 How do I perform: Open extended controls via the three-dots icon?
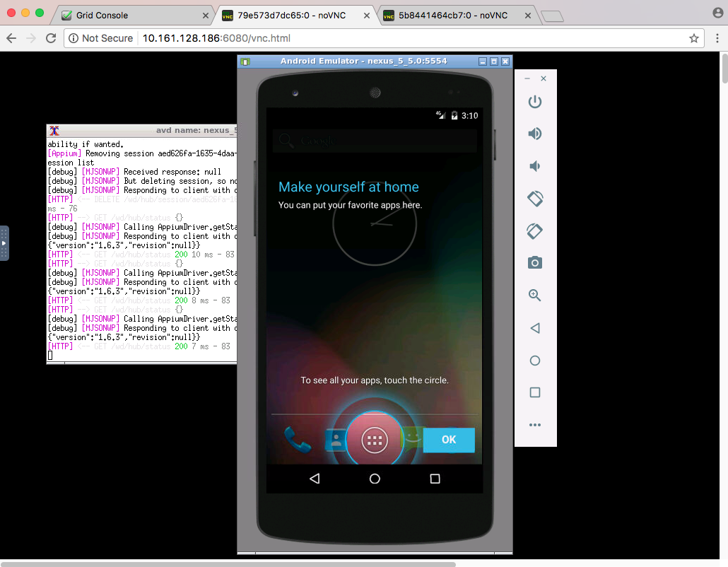[535, 425]
